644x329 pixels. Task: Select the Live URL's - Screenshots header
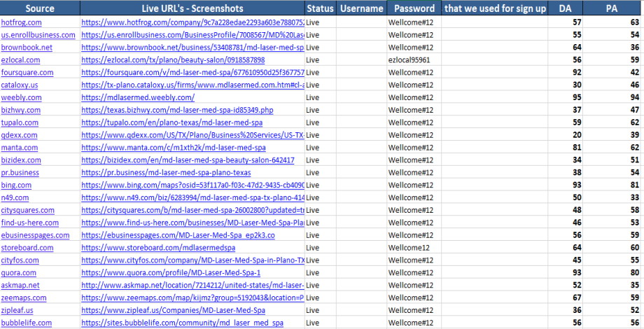click(192, 8)
